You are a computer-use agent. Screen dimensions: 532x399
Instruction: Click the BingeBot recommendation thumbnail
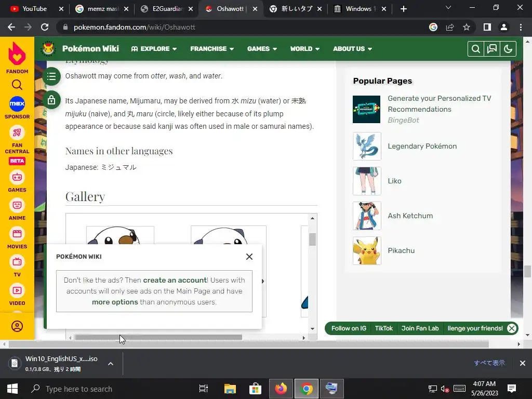[x=366, y=109]
